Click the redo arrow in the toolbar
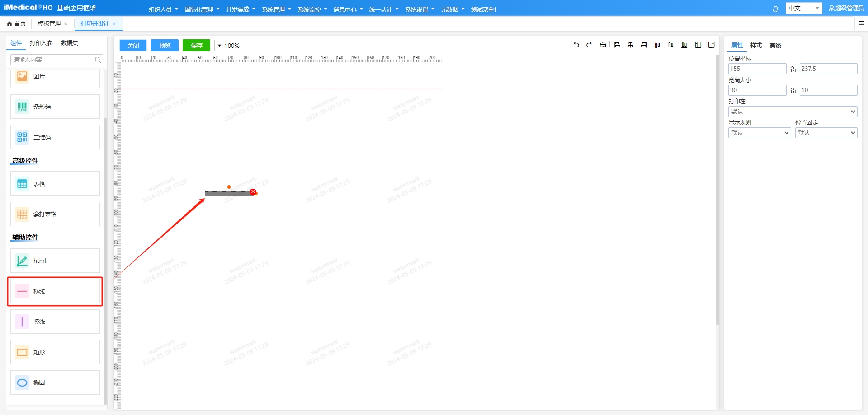This screenshot has height=415, width=868. tap(589, 45)
